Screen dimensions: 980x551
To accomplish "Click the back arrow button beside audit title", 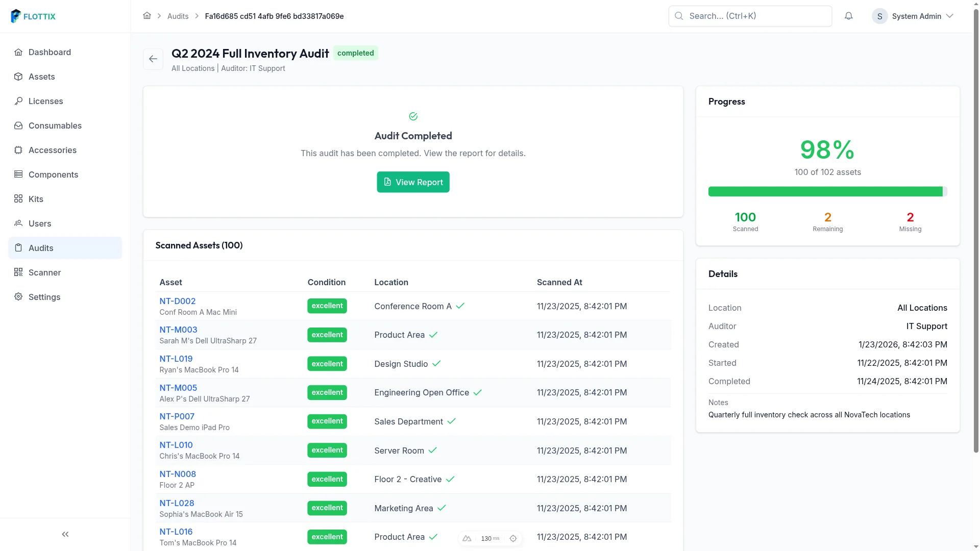I will point(153,59).
